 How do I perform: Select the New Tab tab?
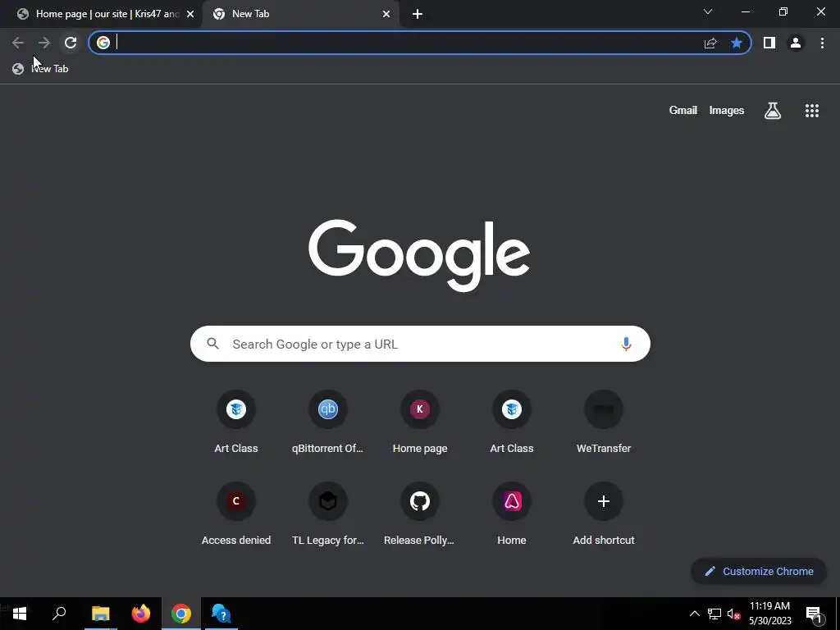(x=300, y=14)
